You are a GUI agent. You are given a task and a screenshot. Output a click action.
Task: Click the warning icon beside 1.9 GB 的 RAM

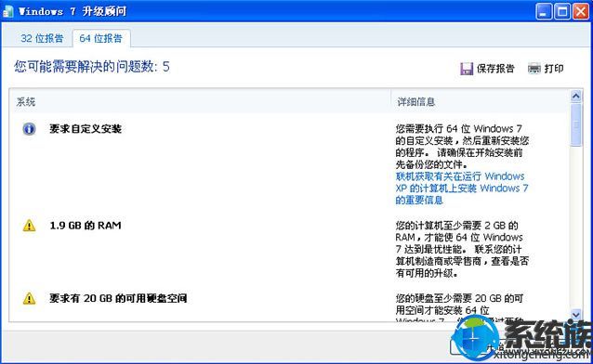pyautogui.click(x=29, y=226)
